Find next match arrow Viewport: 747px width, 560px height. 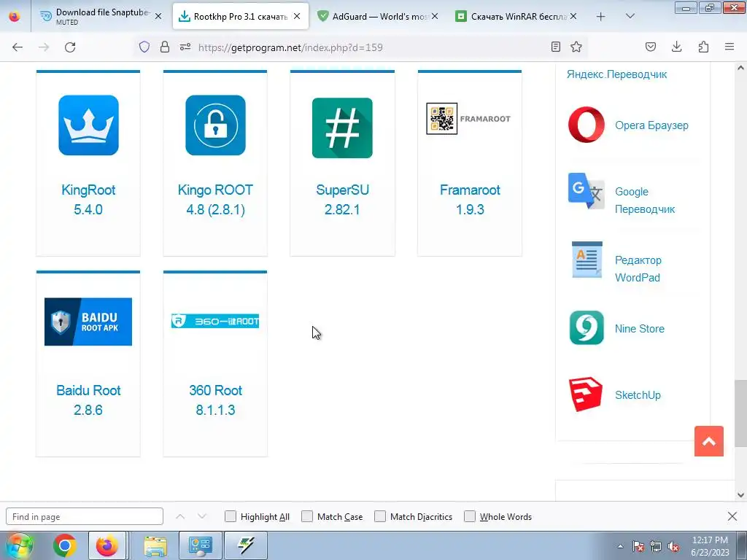click(202, 516)
